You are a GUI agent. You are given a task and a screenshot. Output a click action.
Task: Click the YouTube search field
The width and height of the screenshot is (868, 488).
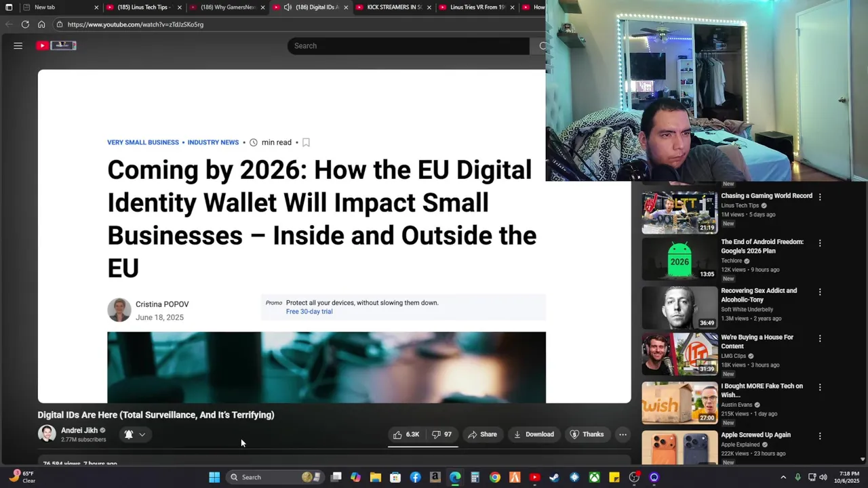click(408, 45)
